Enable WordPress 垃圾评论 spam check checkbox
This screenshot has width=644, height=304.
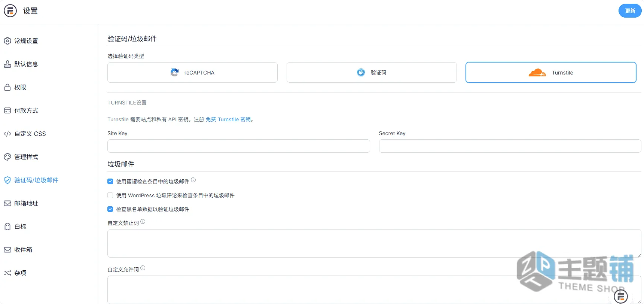point(110,195)
